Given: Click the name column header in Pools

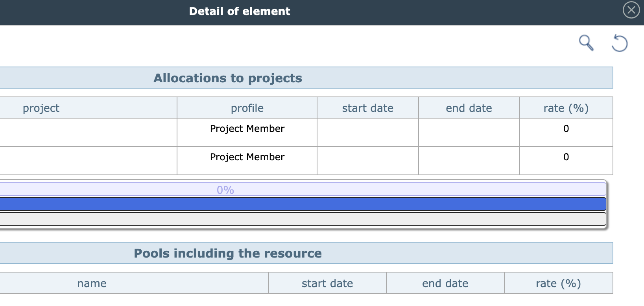Looking at the screenshot, I should (92, 283).
